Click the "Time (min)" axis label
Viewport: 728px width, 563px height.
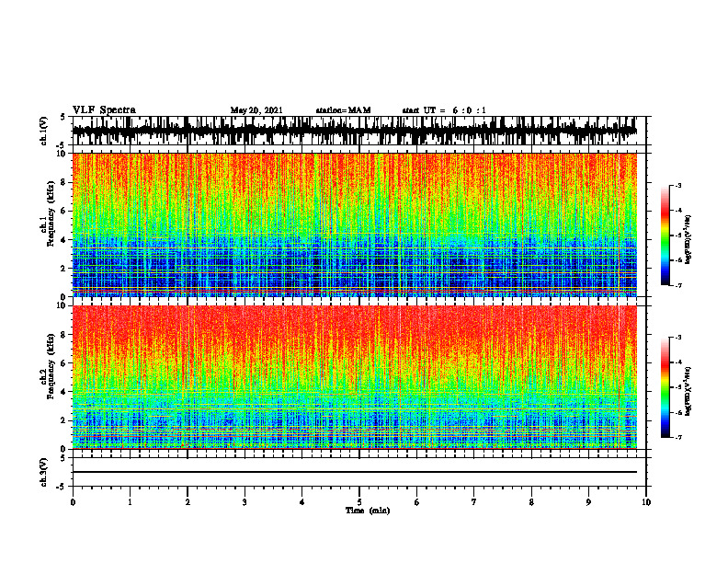(x=368, y=511)
